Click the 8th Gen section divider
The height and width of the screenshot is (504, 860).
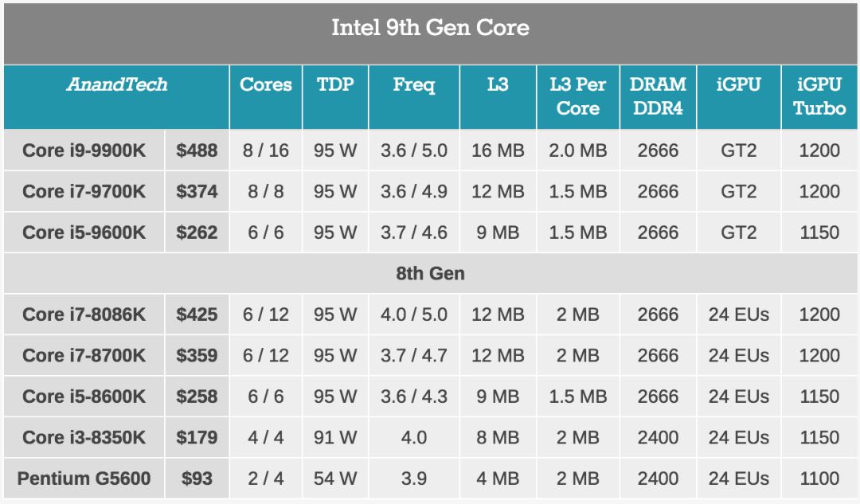430,274
